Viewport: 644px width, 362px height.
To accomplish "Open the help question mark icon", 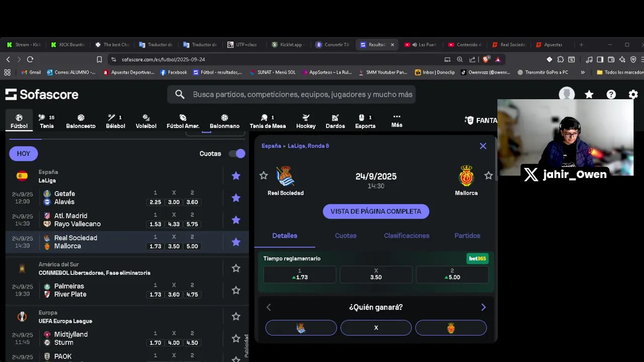I will pyautogui.click(x=611, y=94).
